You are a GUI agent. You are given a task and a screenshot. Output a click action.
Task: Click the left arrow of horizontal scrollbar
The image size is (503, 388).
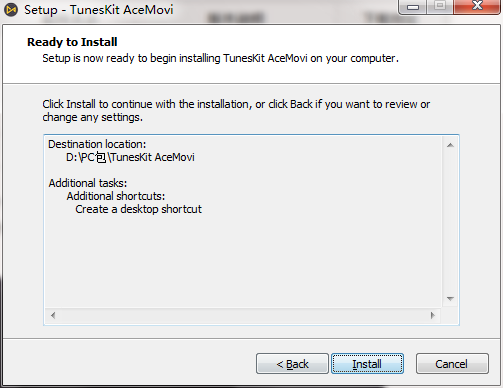tap(53, 315)
